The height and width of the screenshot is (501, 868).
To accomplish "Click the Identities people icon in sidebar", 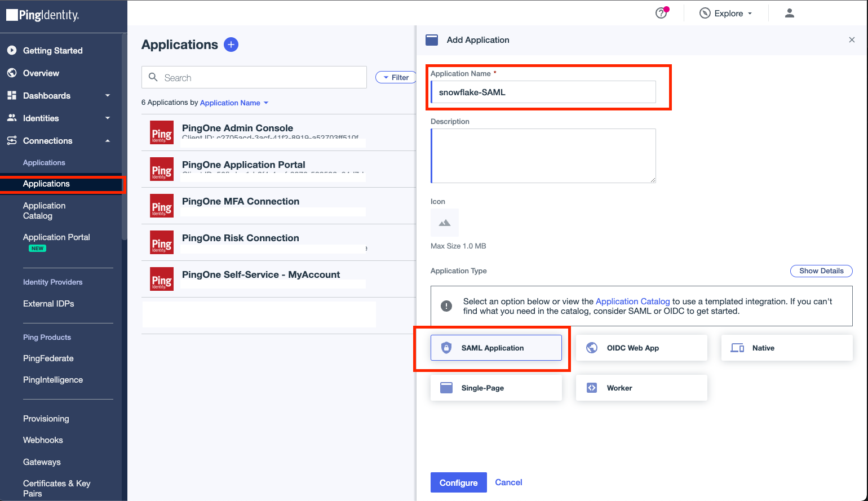I will [11, 118].
